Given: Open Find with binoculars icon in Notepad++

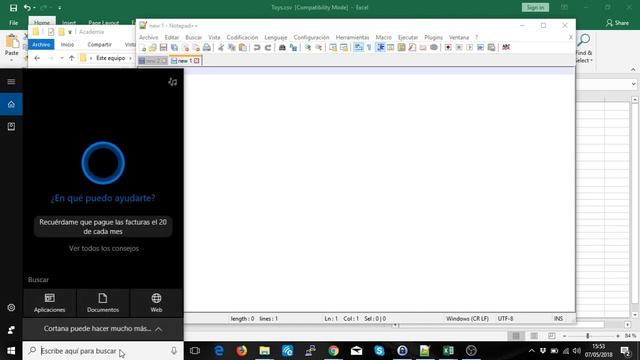Looking at the screenshot, I should [282, 47].
